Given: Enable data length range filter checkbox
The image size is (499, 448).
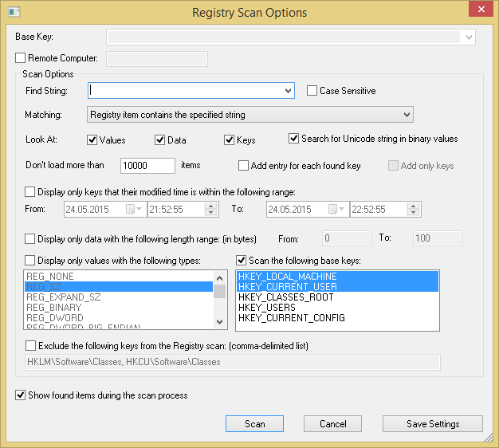Looking at the screenshot, I should tap(30, 238).
